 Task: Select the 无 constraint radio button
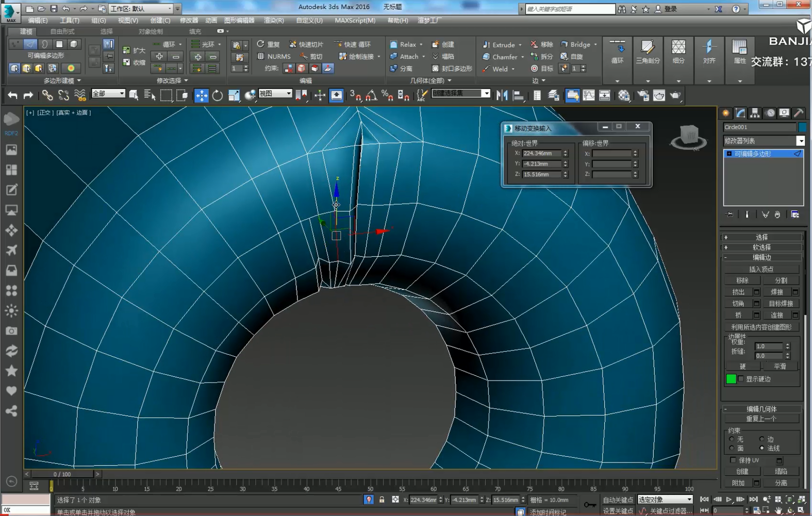pyautogui.click(x=732, y=439)
